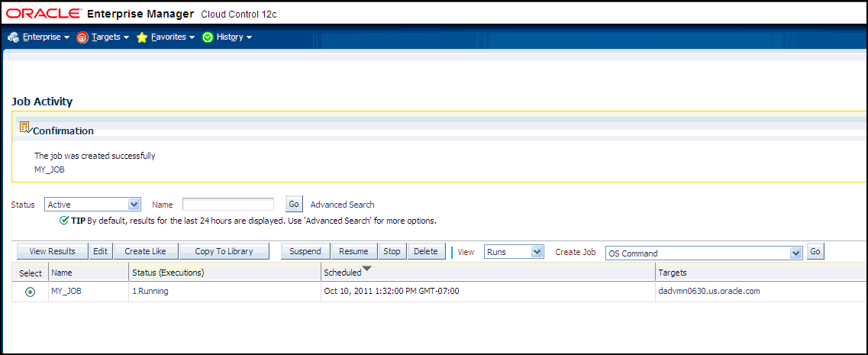
Task: Click the View Results button
Action: (x=52, y=251)
